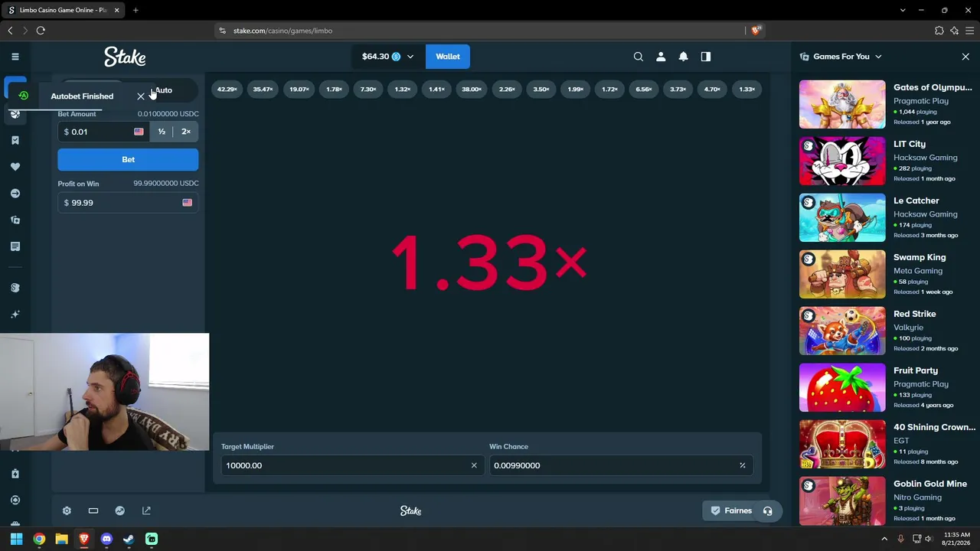
Task: Click the 42.29× past result pill
Action: click(227, 90)
